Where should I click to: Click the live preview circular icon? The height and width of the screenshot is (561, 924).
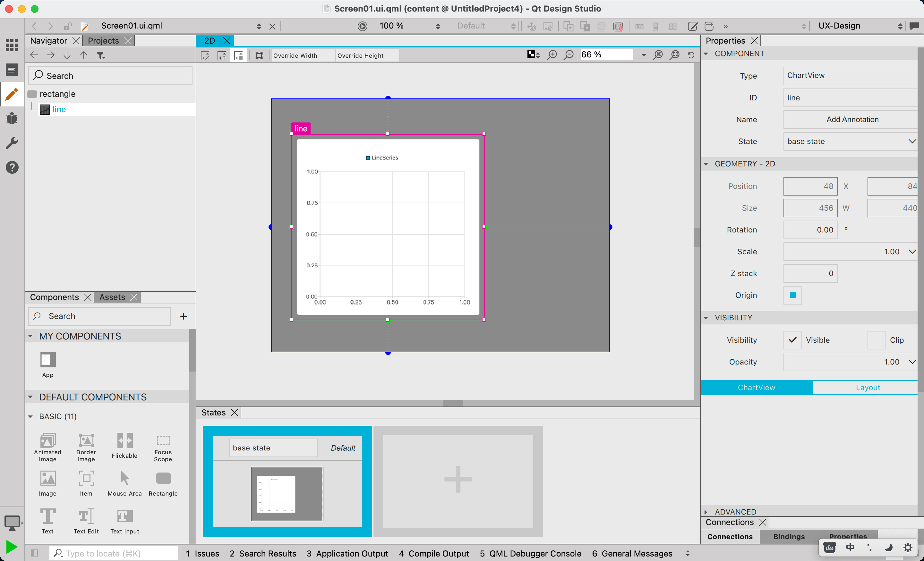click(362, 26)
